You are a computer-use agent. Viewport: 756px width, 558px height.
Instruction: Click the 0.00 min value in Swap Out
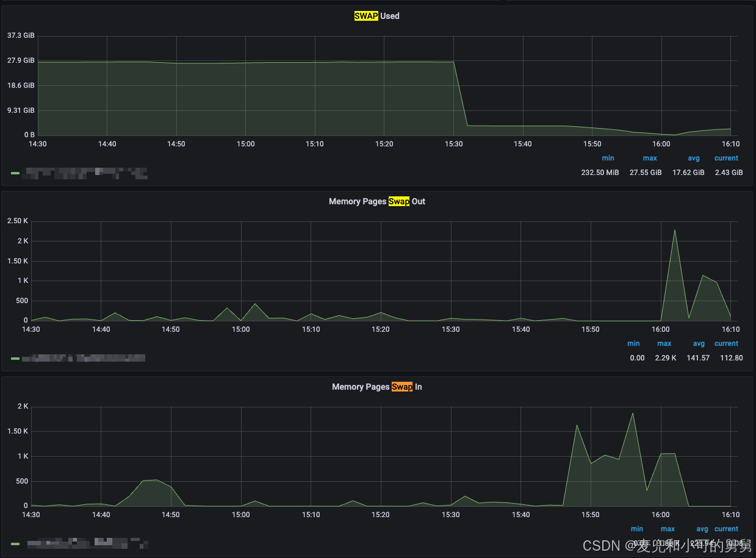[x=637, y=358]
